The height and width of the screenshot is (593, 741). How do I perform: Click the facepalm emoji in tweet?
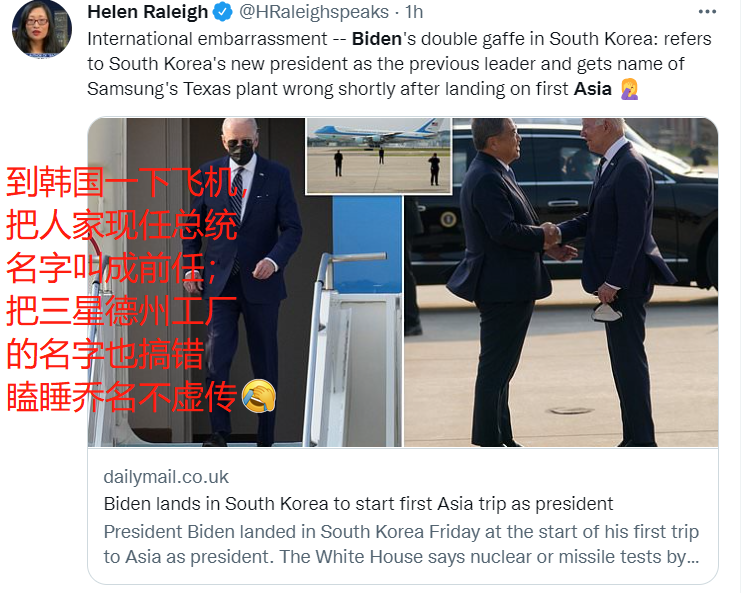click(630, 89)
